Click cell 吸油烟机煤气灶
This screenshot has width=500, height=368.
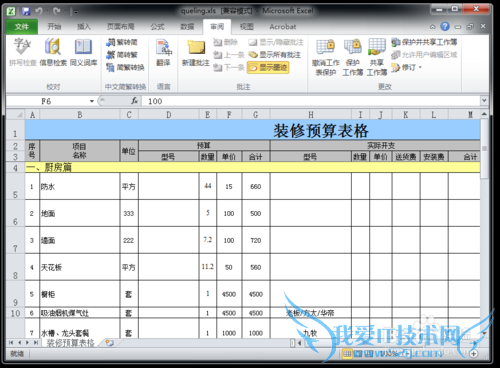pos(80,313)
